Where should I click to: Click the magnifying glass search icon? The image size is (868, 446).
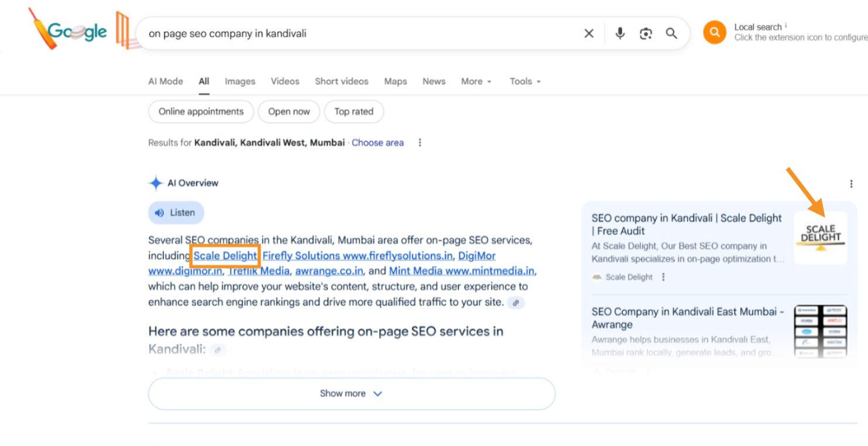pyautogui.click(x=671, y=33)
